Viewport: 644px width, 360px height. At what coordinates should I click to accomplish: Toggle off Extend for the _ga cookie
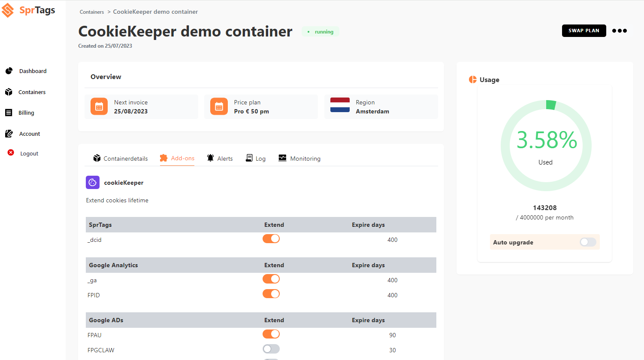click(271, 279)
